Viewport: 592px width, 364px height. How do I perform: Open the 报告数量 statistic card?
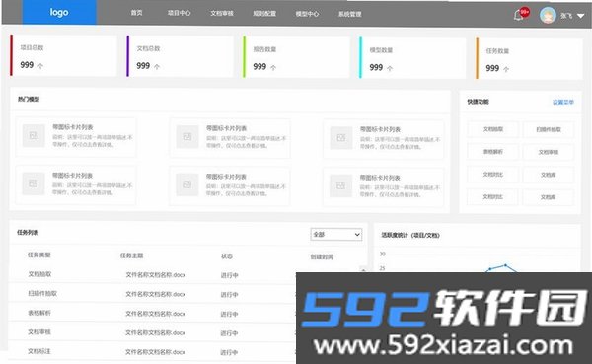pos(296,57)
